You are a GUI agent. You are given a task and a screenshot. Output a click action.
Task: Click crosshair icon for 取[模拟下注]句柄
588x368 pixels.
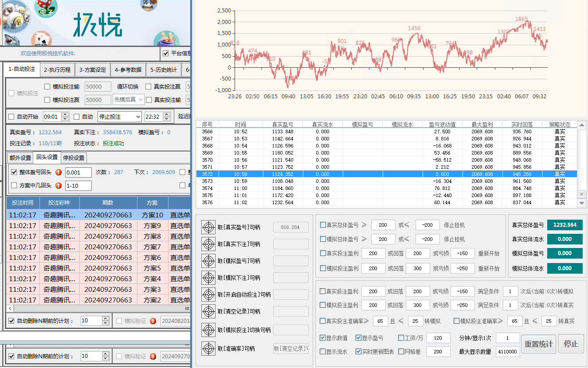(x=208, y=278)
